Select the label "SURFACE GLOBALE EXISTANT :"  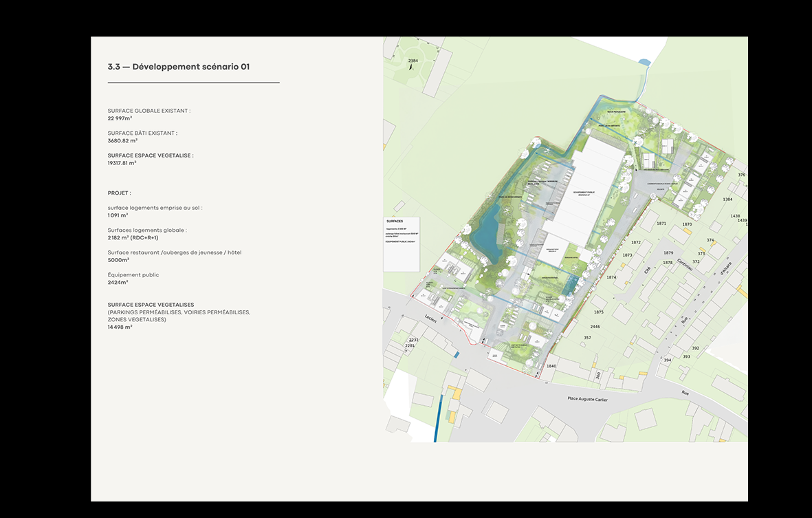click(x=149, y=111)
